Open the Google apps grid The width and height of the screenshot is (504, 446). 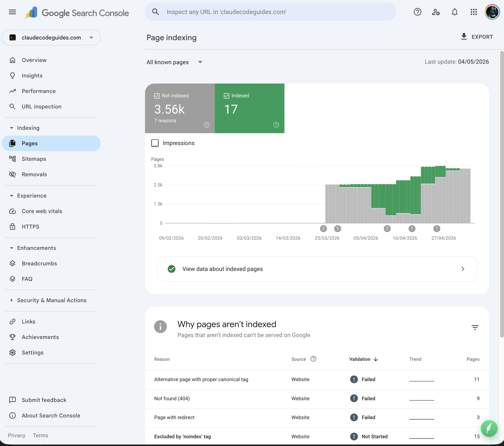pos(474,12)
